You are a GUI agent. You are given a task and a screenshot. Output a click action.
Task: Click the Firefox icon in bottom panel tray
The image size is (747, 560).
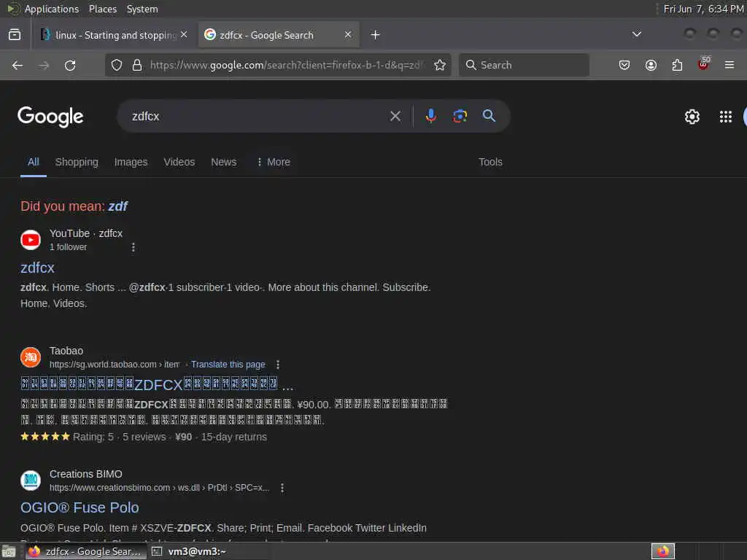[x=663, y=551]
